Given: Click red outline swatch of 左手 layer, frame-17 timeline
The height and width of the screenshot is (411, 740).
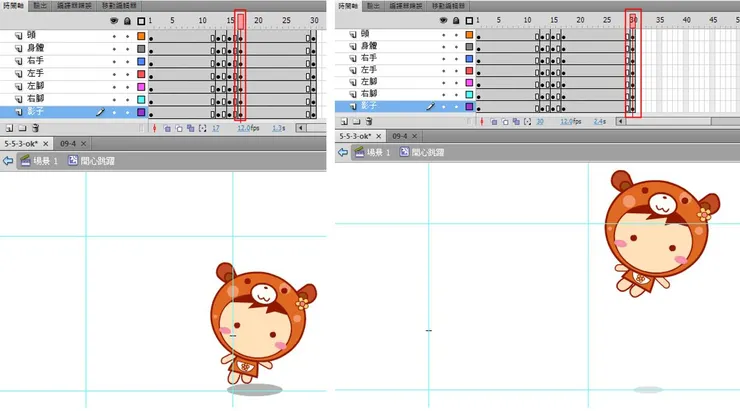Looking at the screenshot, I should (141, 74).
